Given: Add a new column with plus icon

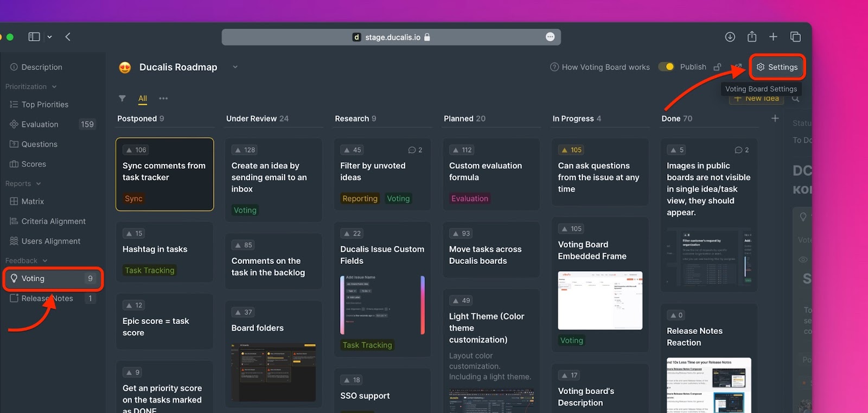Looking at the screenshot, I should point(775,118).
